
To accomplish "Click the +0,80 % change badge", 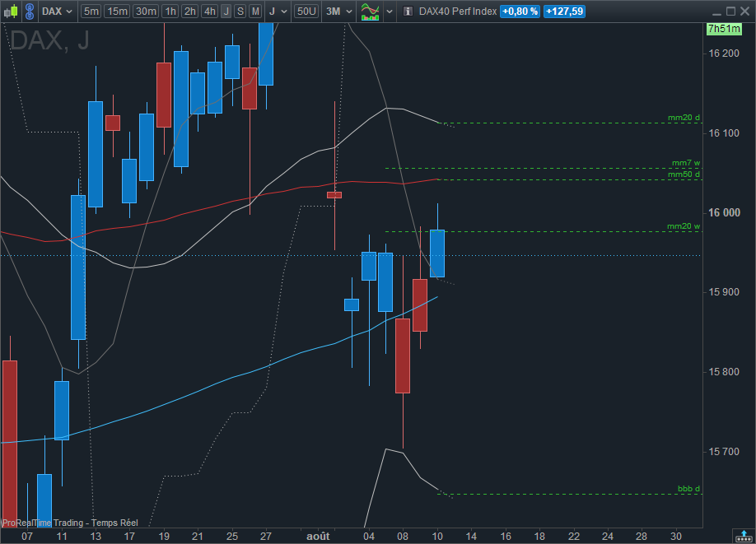I will pyautogui.click(x=520, y=11).
